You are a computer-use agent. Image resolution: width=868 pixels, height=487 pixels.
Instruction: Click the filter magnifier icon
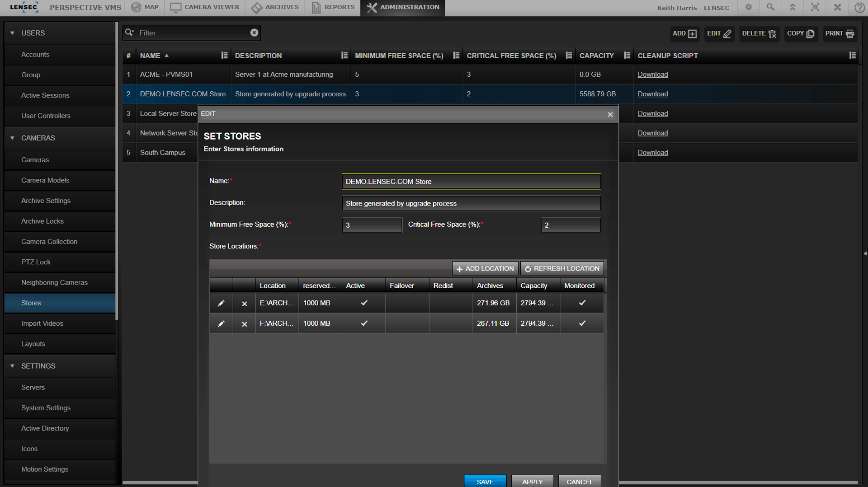[129, 33]
